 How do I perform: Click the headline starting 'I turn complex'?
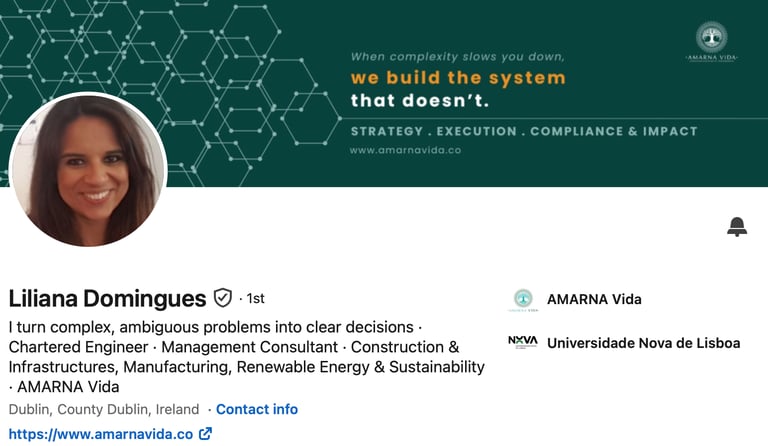(246, 357)
